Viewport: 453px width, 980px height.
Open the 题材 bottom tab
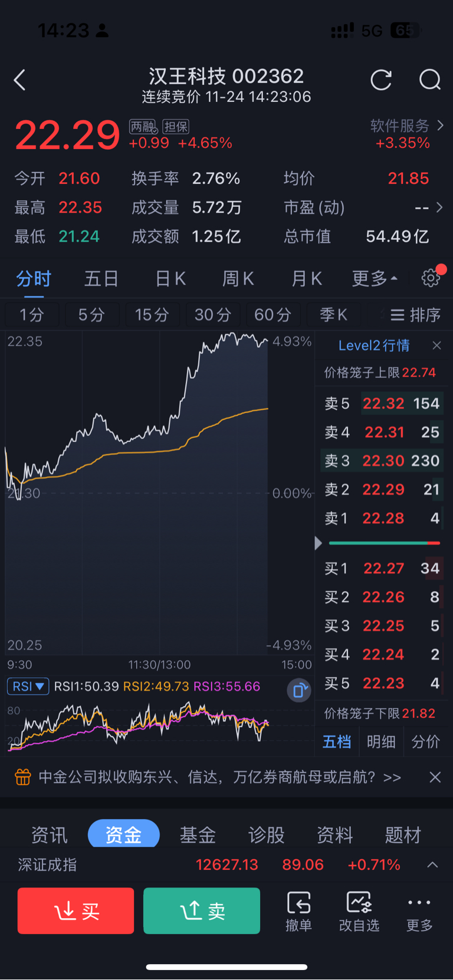tap(403, 834)
